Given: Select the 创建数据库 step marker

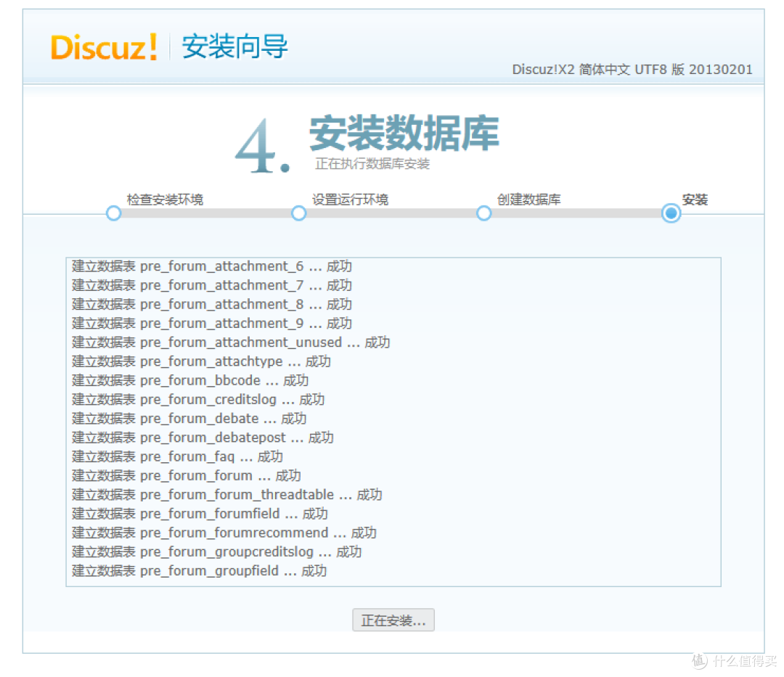Looking at the screenshot, I should 483,213.
